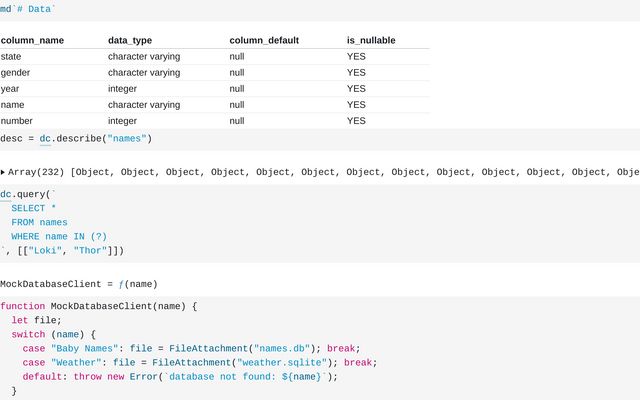The width and height of the screenshot is (640, 400).
Task: Click the 'number' column name cell
Action: (x=17, y=121)
